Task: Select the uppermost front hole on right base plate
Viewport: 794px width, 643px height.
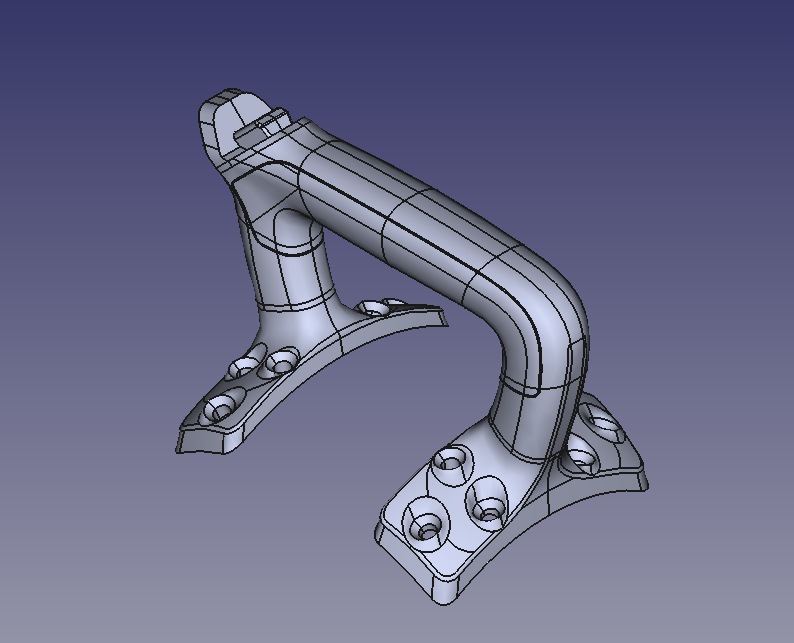Action: [x=448, y=462]
